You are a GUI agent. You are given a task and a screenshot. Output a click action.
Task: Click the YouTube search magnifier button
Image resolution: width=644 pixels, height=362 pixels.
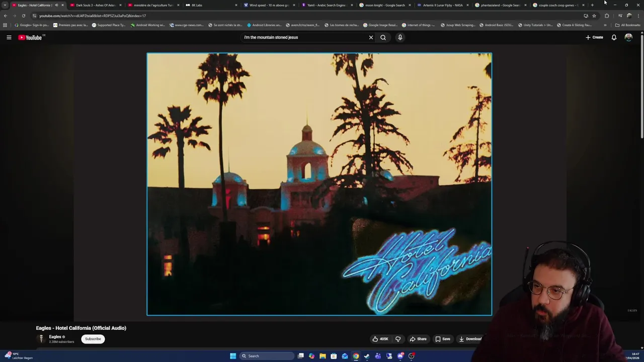383,37
